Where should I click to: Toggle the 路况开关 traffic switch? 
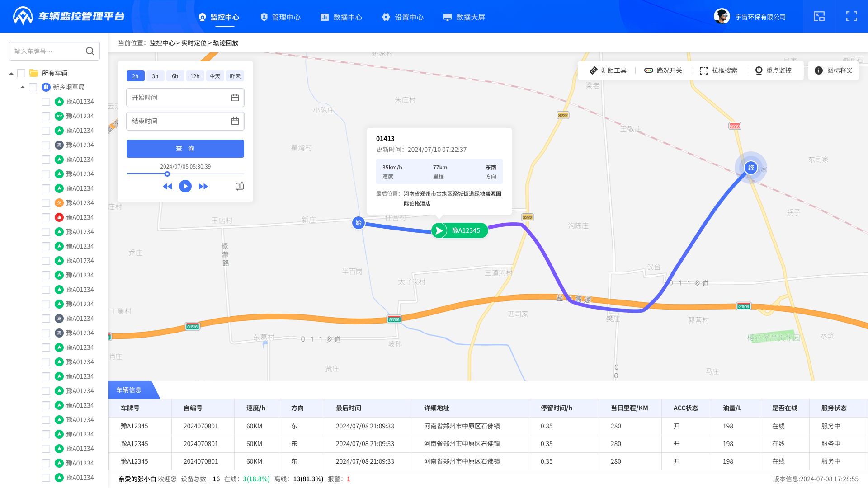663,70
